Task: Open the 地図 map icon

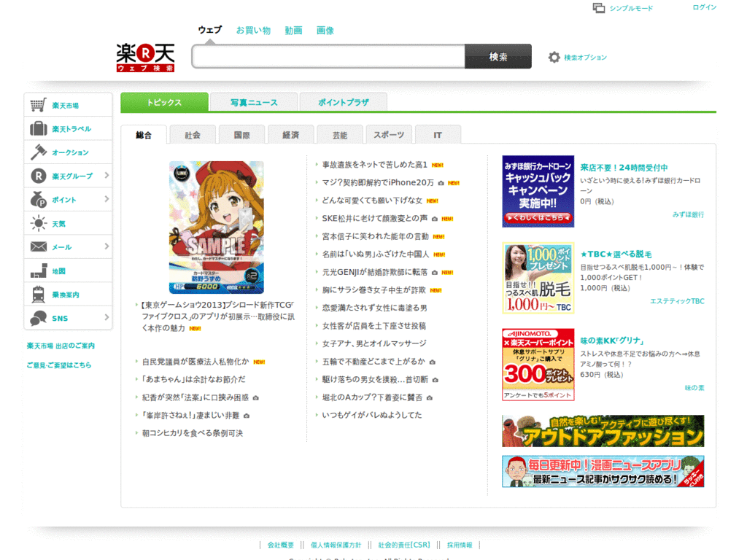Action: [x=39, y=271]
